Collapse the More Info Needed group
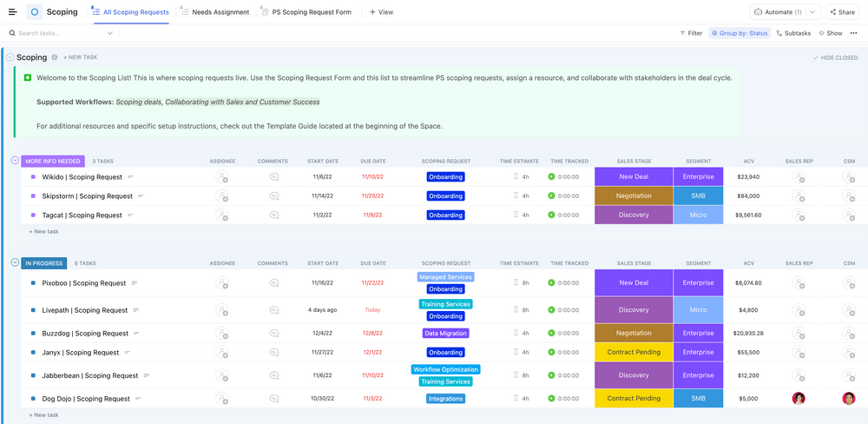This screenshot has height=424, width=868. (15, 161)
